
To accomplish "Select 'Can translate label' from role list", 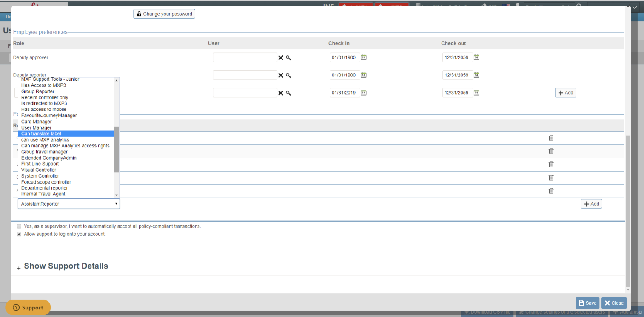I will tap(41, 134).
